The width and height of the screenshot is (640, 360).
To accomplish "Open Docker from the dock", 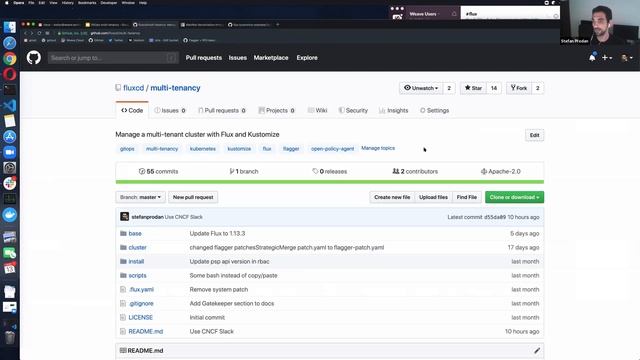I will point(9,215).
